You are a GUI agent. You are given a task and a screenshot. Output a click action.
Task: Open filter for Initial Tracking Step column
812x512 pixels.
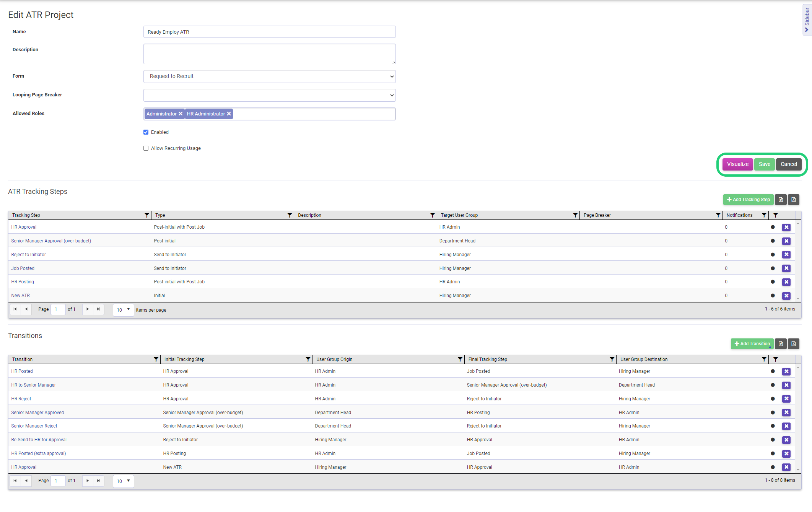pos(308,359)
